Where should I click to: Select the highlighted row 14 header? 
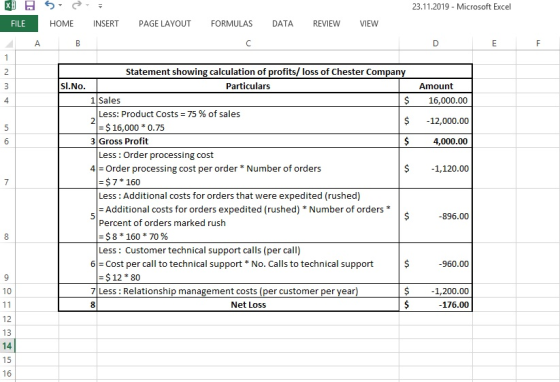8,346
